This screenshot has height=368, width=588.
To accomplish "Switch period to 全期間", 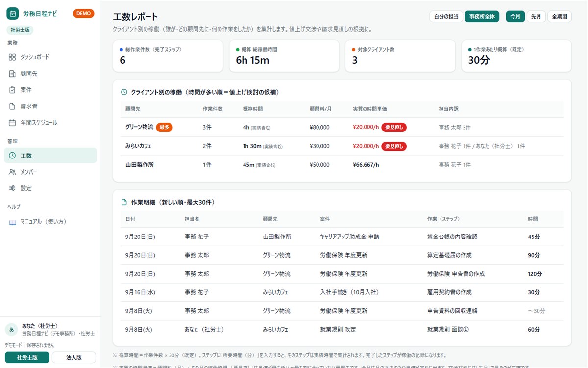I will [560, 16].
